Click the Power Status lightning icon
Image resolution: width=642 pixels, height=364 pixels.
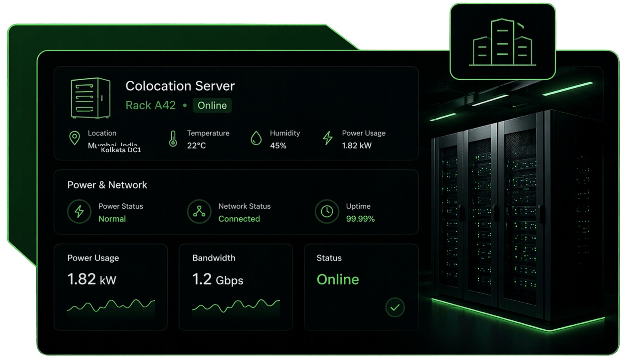coord(79,212)
